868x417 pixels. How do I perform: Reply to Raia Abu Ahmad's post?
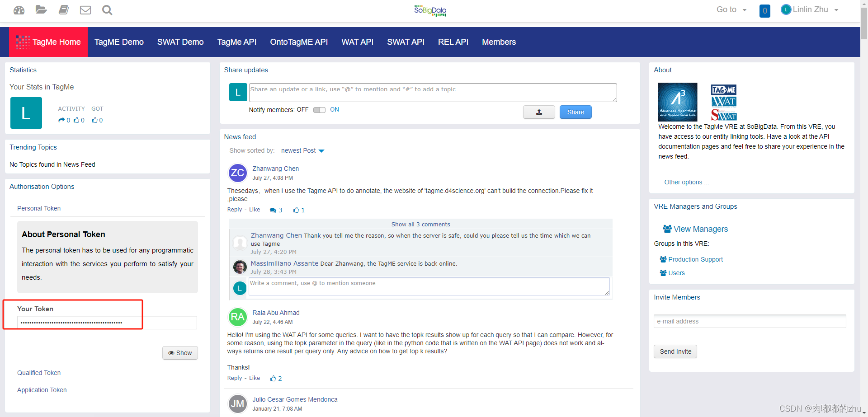click(235, 378)
